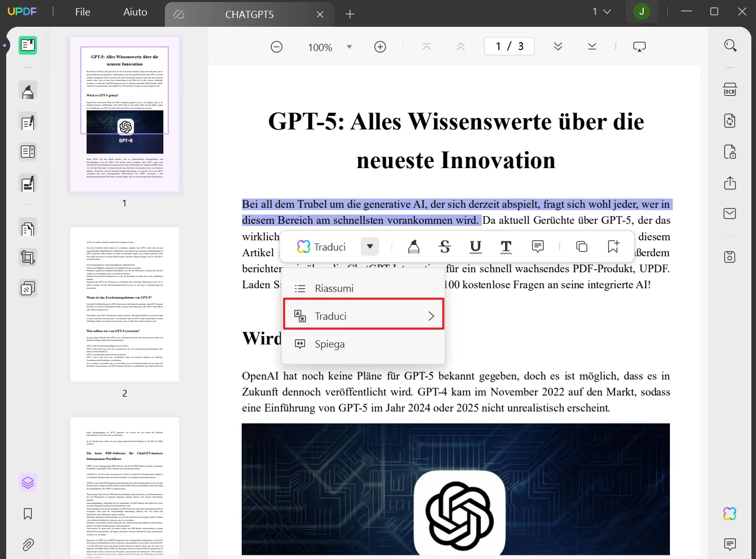Open the Aiuto menu

coord(135,12)
